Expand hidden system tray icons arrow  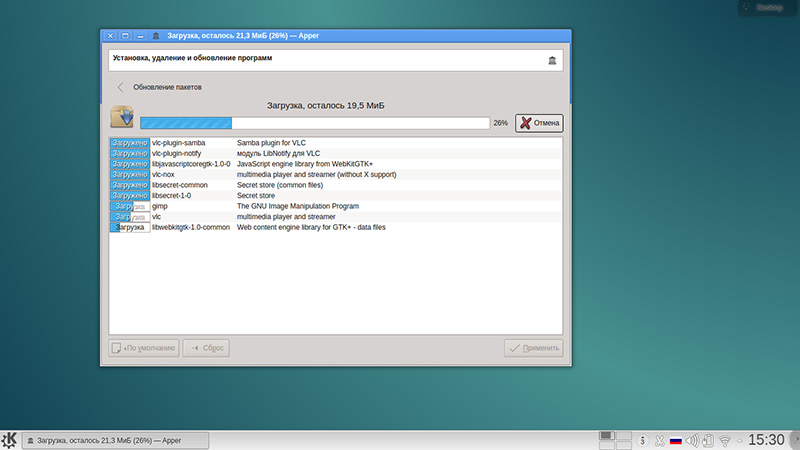click(739, 441)
